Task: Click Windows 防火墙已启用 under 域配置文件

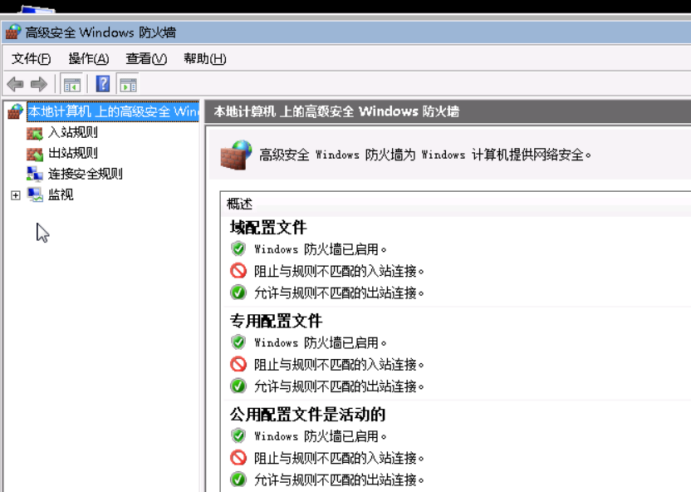Action: (320, 249)
